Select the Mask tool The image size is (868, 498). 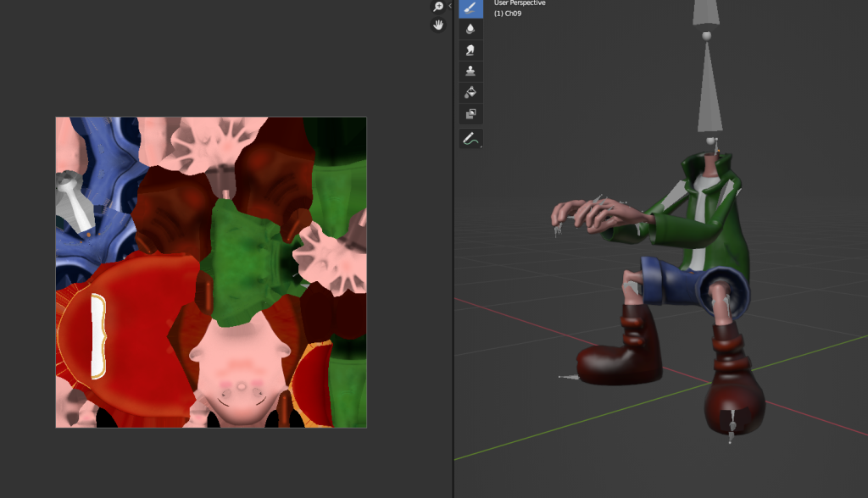471,113
